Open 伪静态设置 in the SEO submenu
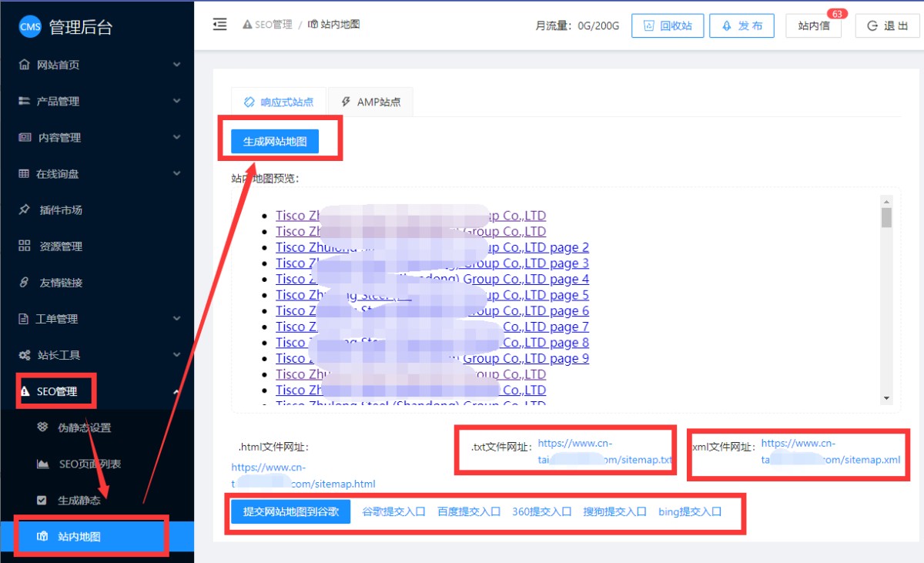 (x=85, y=427)
